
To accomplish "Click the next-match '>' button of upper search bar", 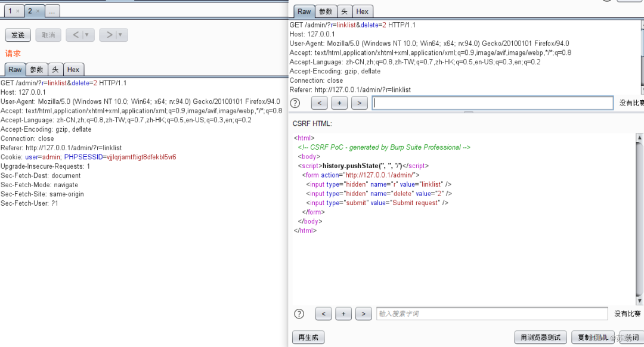I will point(360,103).
